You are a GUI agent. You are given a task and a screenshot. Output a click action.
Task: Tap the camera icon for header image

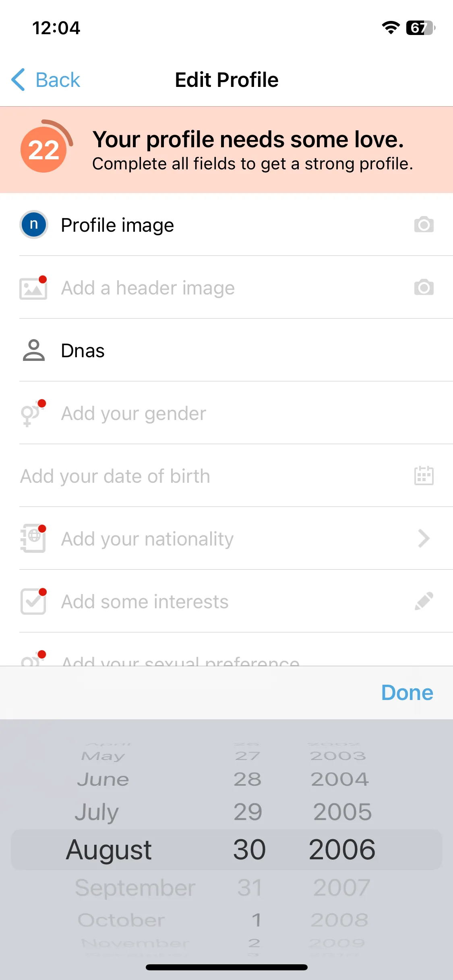424,287
